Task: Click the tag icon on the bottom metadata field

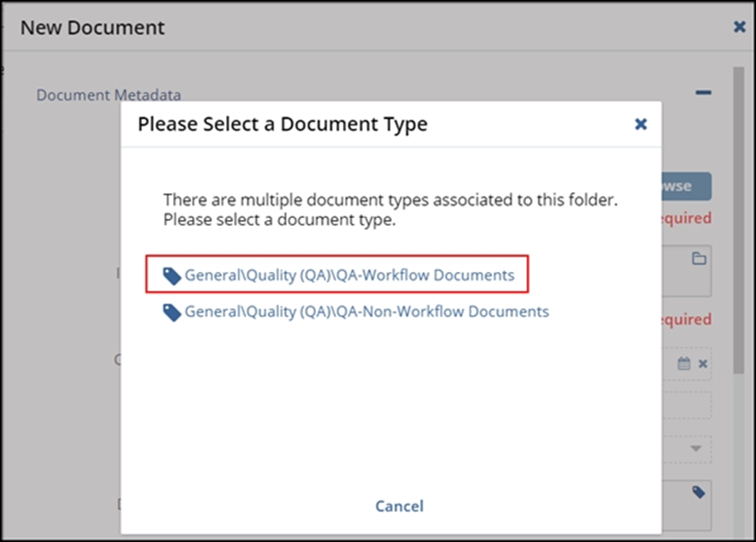Action: click(701, 494)
